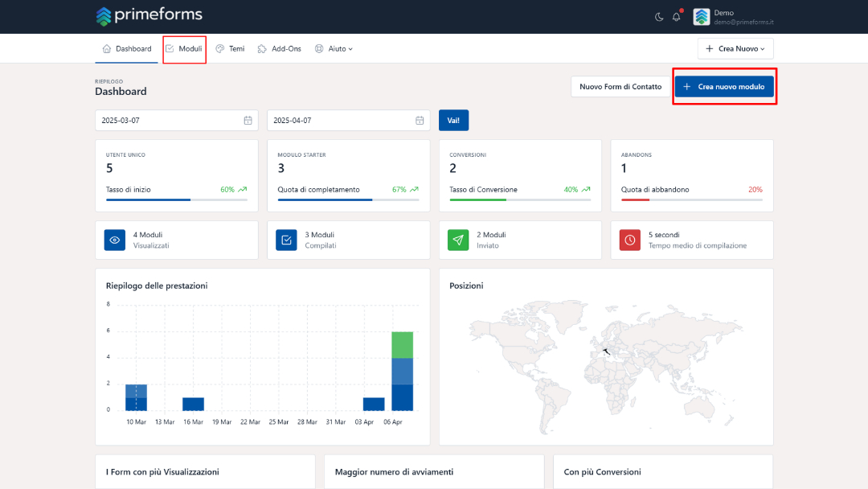The height and width of the screenshot is (489, 868).
Task: Expand the Aiuto menu
Action: [334, 49]
